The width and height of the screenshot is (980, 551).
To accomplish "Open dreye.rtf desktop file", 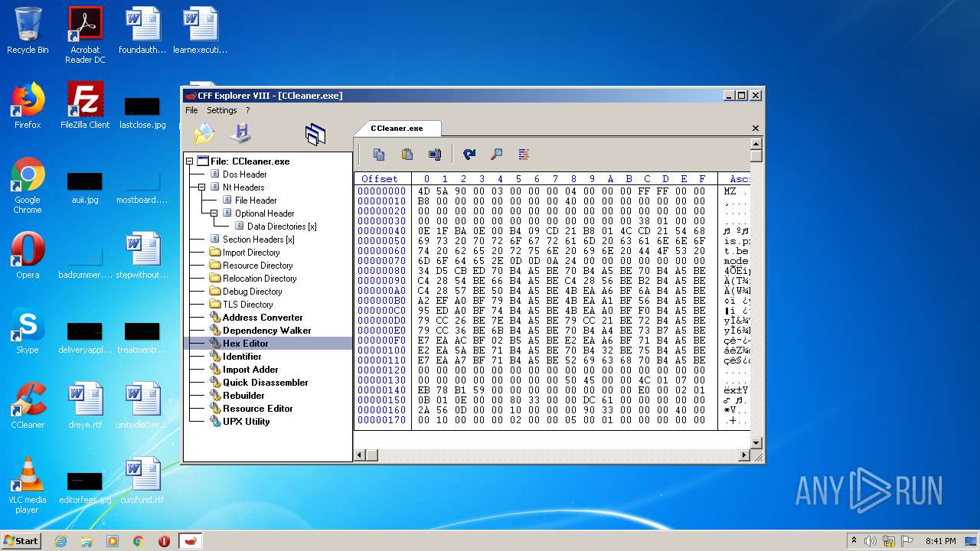I will pyautogui.click(x=85, y=406).
